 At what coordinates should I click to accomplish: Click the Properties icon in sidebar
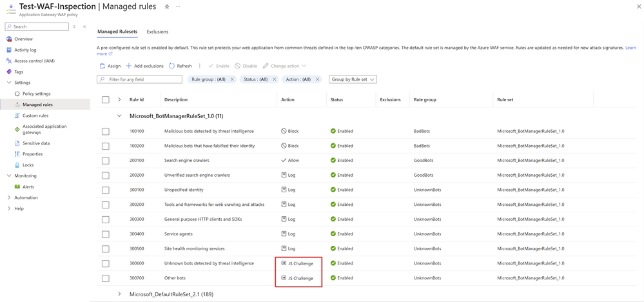[17, 154]
